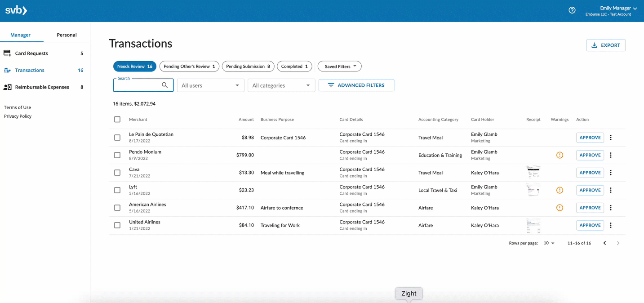The image size is (644, 303).
Task: Show Pending Other's Review transactions
Action: (189, 67)
